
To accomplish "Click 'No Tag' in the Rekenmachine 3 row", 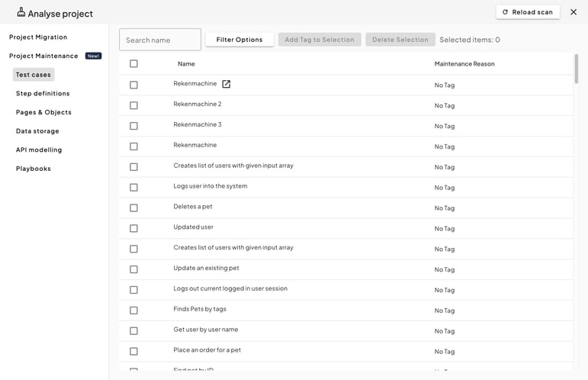I will 445,126.
